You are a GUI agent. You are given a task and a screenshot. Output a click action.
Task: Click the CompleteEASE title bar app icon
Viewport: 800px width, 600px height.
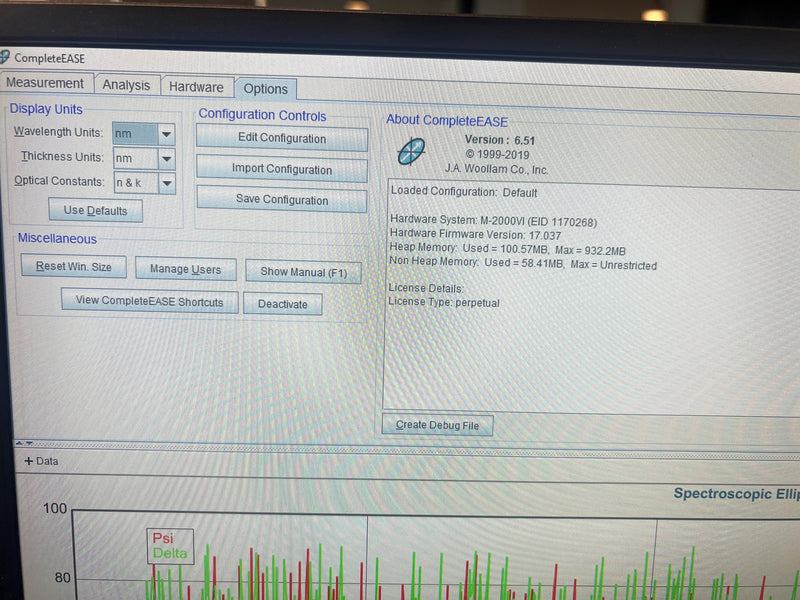click(5, 57)
